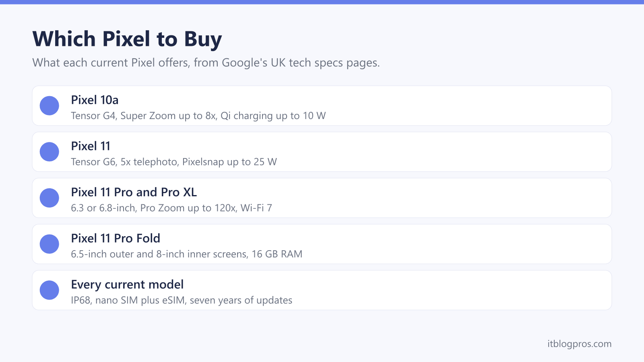Click the Which Pixel to Buy title
644x362 pixels.
tap(127, 39)
